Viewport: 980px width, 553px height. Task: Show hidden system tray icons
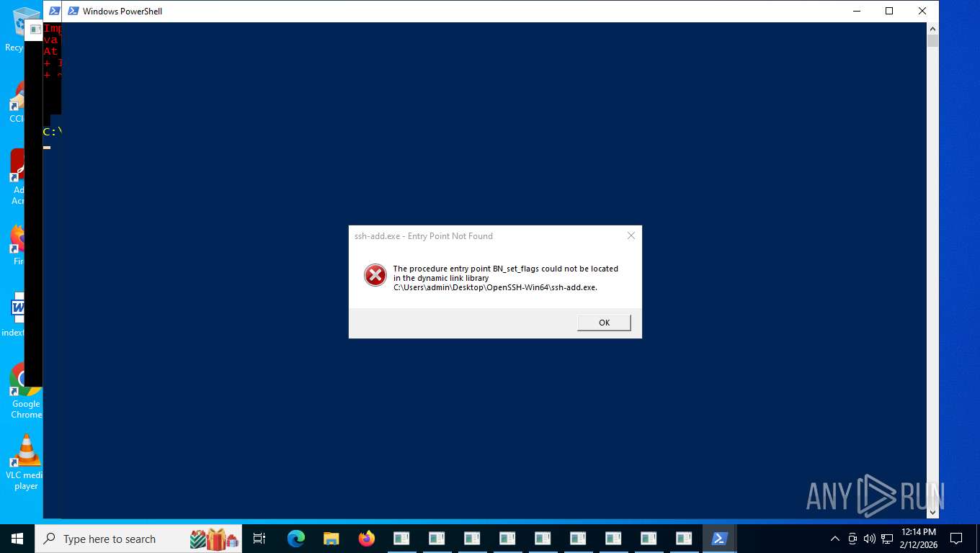(835, 539)
